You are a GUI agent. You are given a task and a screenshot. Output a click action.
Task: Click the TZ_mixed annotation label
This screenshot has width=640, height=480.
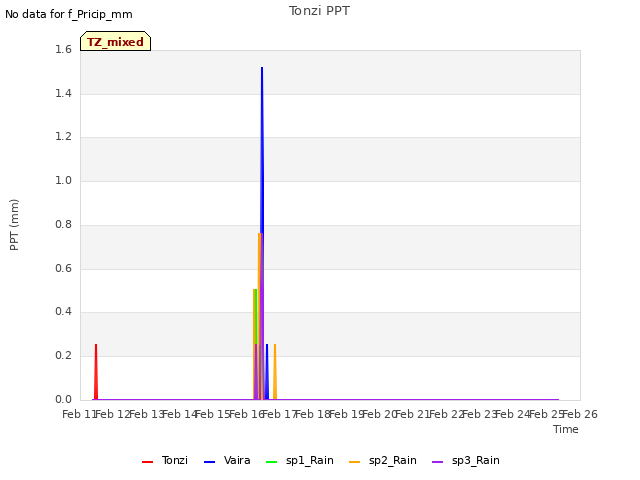point(116,41)
